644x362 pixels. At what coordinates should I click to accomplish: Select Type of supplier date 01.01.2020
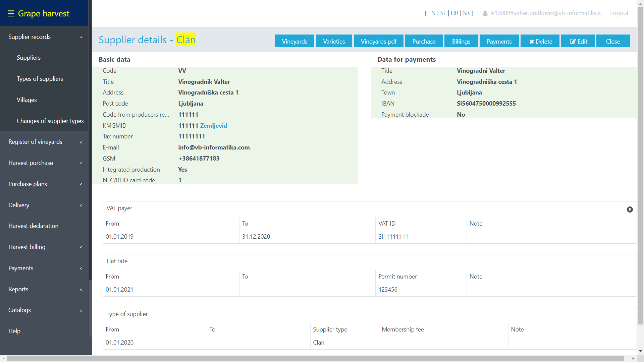[x=119, y=343]
